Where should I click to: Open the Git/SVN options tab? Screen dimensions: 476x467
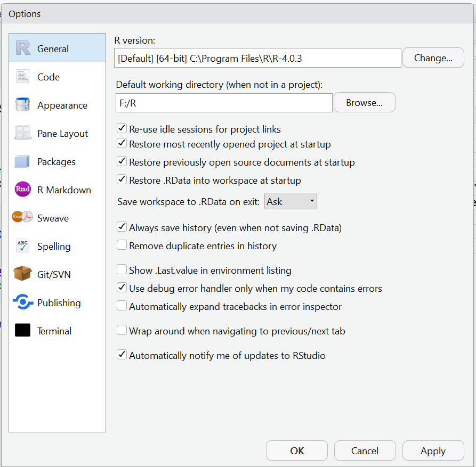(x=58, y=274)
